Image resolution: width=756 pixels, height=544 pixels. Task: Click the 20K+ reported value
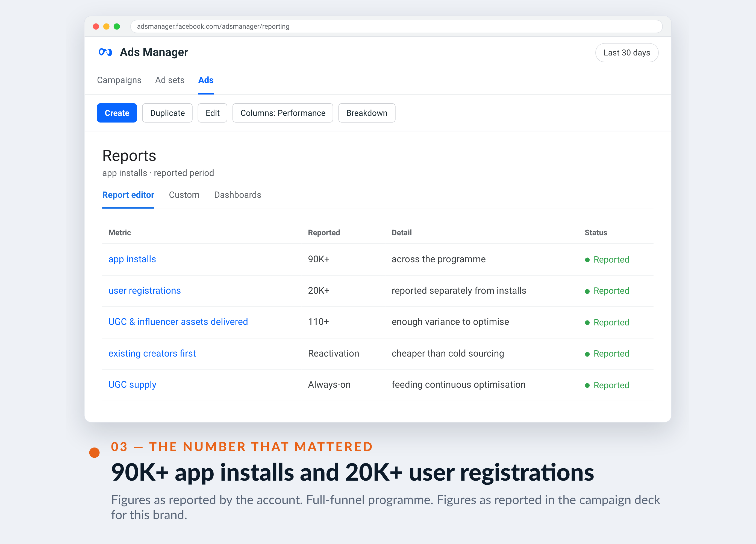tap(318, 291)
